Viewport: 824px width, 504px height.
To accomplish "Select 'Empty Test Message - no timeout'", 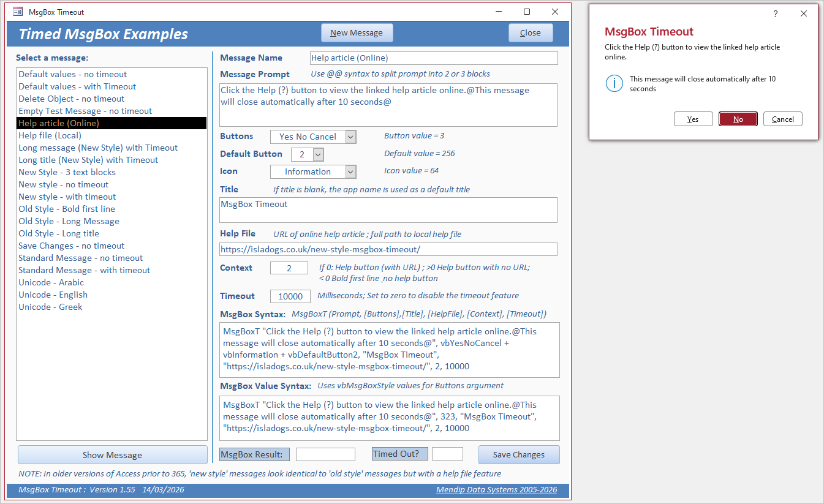I will coord(112,111).
